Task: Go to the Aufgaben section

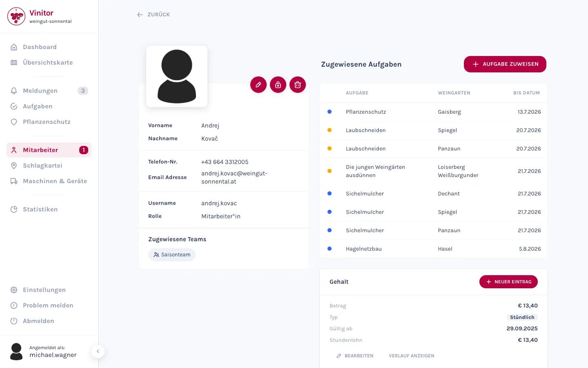Action: (x=49, y=106)
